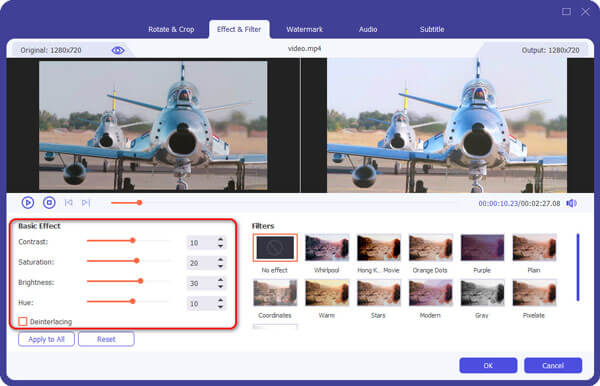Screen dimensions: 600x386
Task: Click the video progress bar handle
Action: pos(140,203)
